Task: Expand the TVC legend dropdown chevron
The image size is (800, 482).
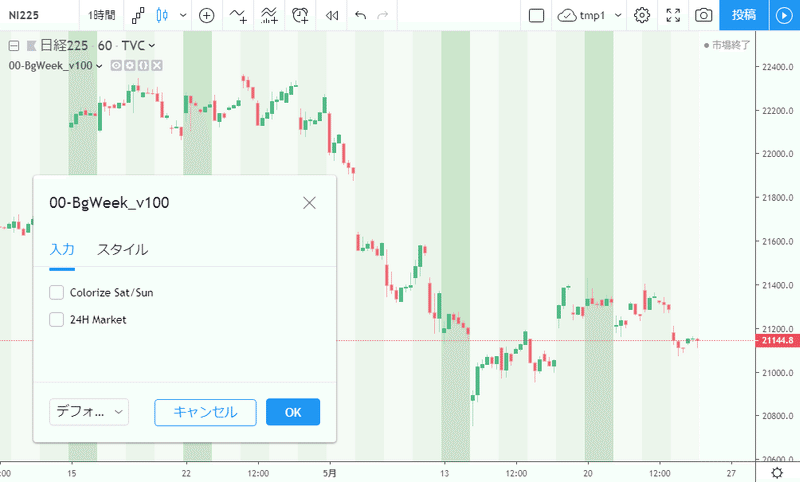Action: tap(152, 46)
